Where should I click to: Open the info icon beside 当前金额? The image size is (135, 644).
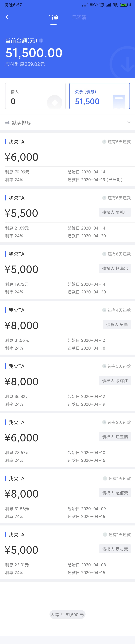pyautogui.click(x=41, y=40)
